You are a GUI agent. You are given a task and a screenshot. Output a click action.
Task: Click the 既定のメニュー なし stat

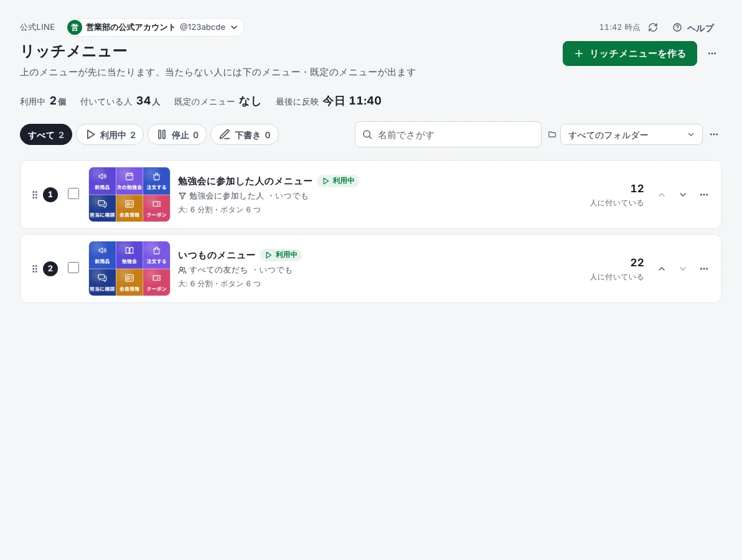pyautogui.click(x=218, y=101)
